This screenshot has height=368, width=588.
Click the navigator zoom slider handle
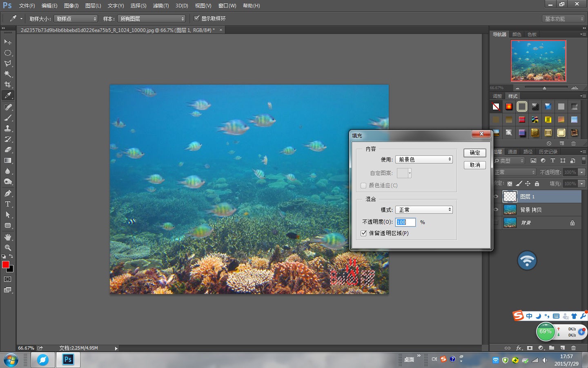(544, 88)
